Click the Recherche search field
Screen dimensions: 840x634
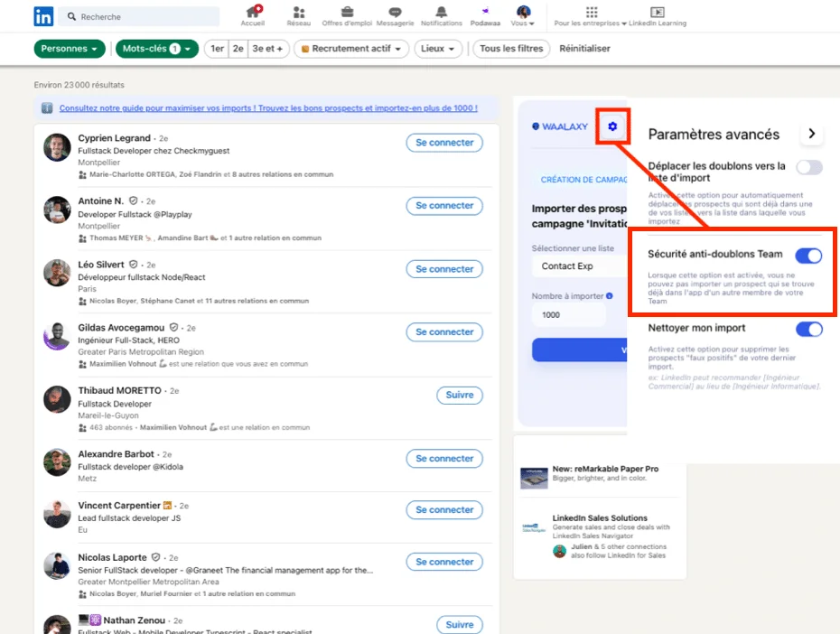139,16
